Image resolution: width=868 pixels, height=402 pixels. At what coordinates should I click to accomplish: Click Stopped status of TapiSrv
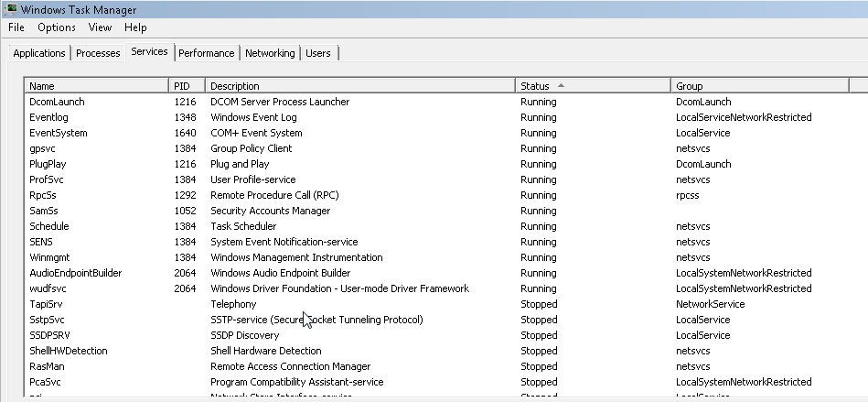(x=539, y=304)
